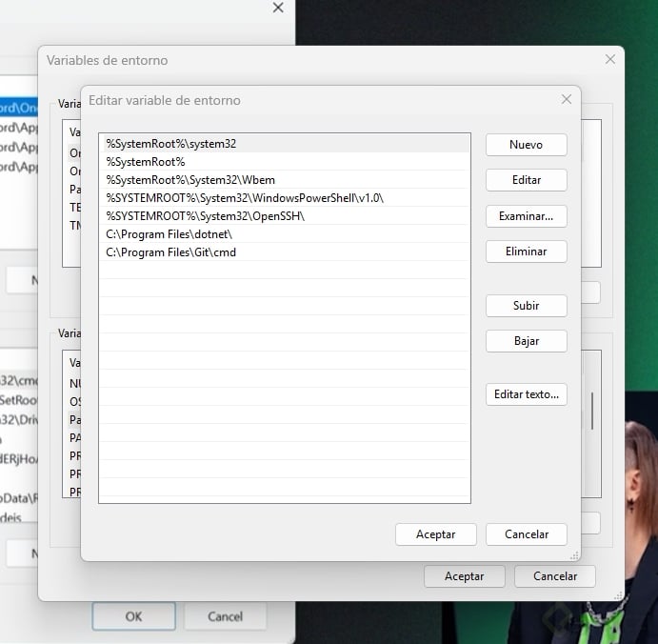The height and width of the screenshot is (644, 658).
Task: Click Nuevo to add a new path entry
Action: click(x=527, y=145)
